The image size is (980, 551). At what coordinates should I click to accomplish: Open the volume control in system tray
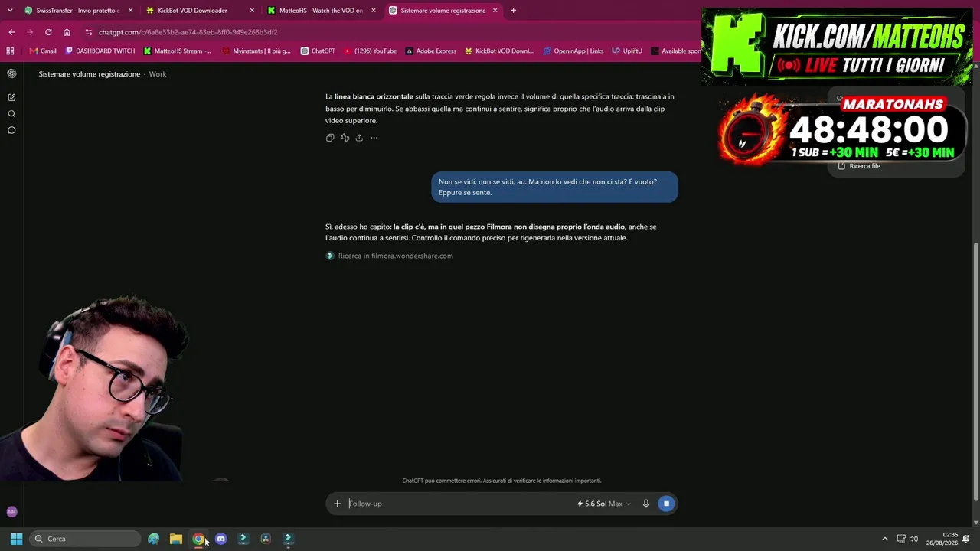[913, 539]
